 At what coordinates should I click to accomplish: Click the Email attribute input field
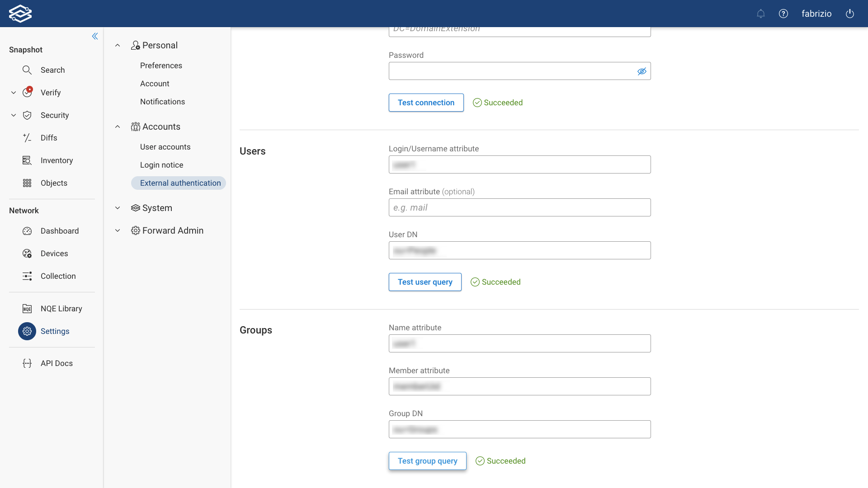tap(519, 207)
